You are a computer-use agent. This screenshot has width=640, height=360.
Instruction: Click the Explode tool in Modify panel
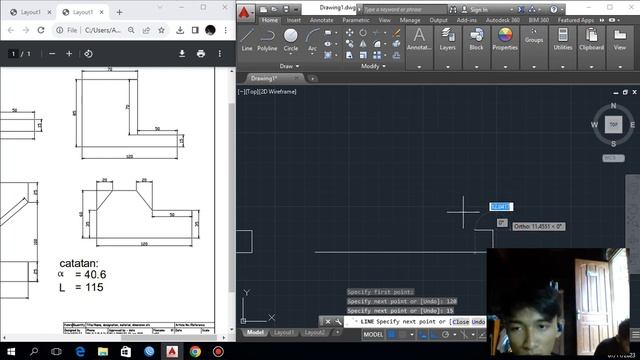[396, 44]
